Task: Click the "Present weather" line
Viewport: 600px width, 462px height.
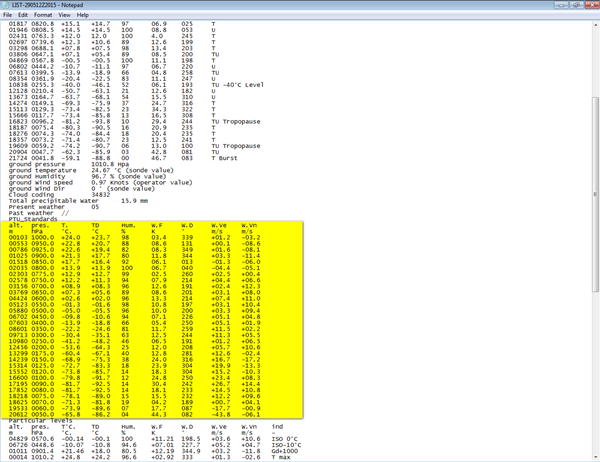Action: click(x=40, y=206)
